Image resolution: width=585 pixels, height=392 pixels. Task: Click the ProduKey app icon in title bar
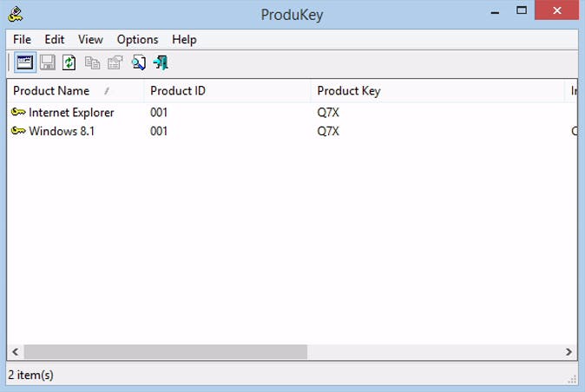[x=16, y=15]
